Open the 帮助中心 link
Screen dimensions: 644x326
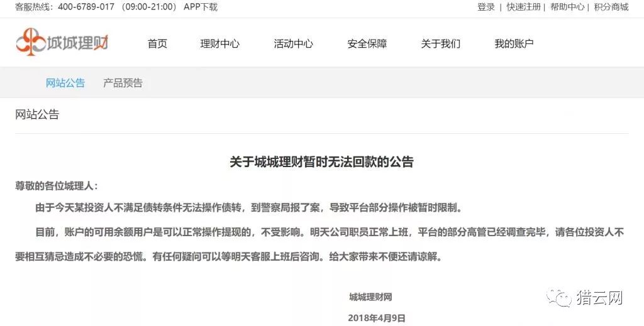pos(567,7)
